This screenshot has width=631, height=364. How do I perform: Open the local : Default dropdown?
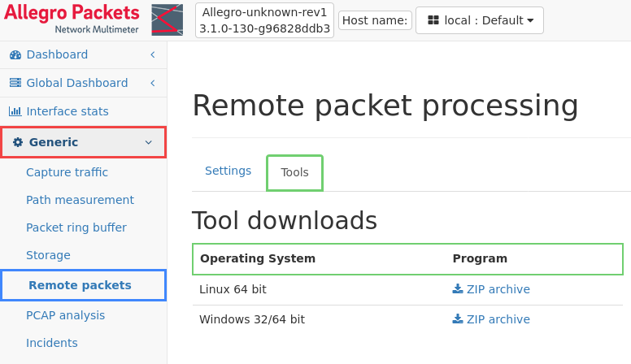[x=479, y=20]
